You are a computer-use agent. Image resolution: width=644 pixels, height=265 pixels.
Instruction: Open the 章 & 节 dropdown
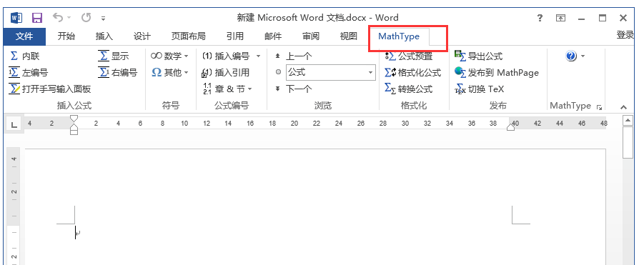point(228,89)
